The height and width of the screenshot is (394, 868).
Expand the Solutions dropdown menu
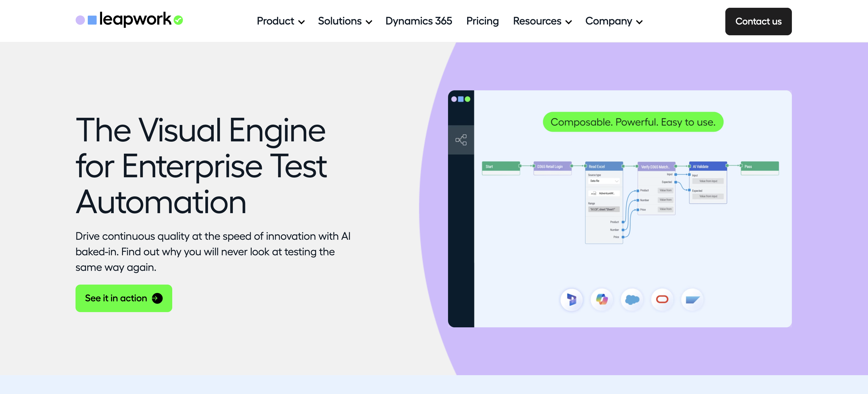pos(345,21)
